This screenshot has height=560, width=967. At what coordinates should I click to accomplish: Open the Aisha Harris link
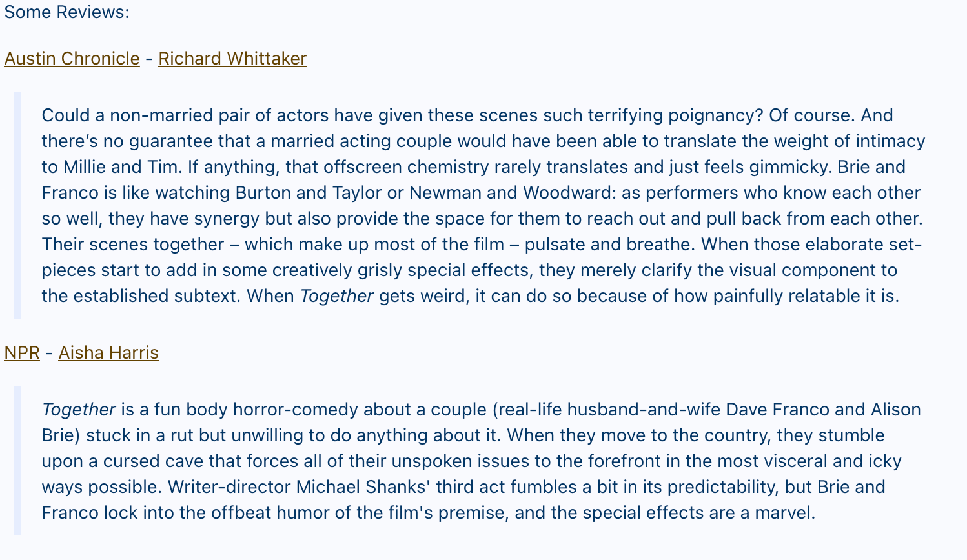tap(108, 352)
